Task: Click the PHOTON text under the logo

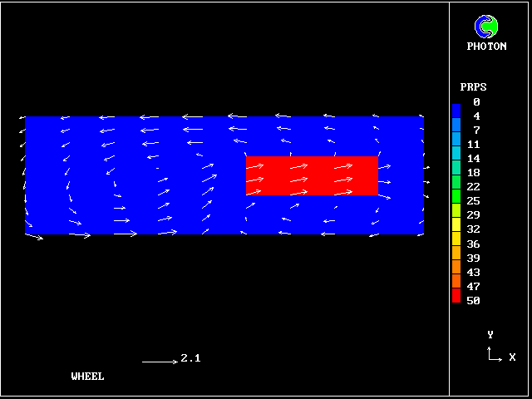Action: coord(486,47)
